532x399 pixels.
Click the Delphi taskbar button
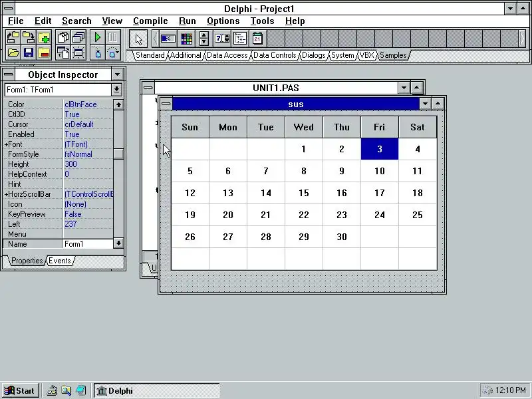point(157,390)
